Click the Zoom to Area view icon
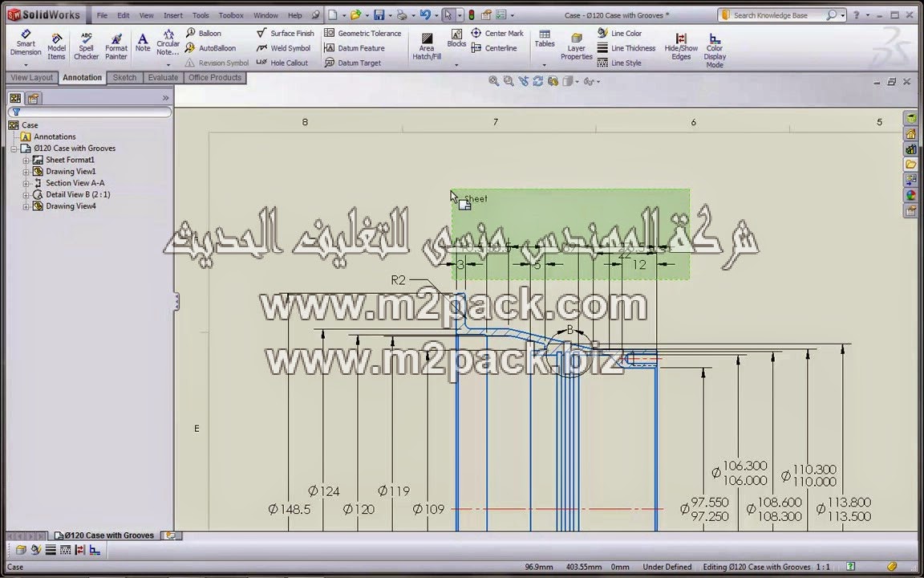 coord(508,81)
